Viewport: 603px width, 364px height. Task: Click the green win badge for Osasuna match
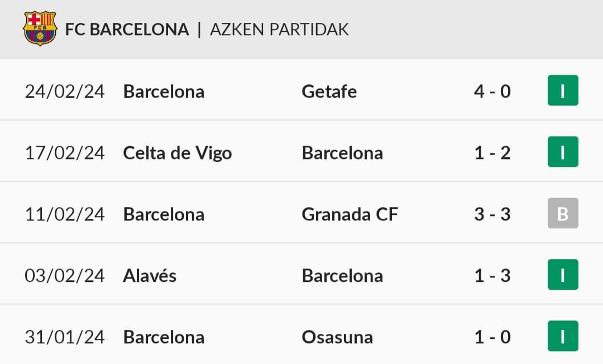tap(563, 336)
